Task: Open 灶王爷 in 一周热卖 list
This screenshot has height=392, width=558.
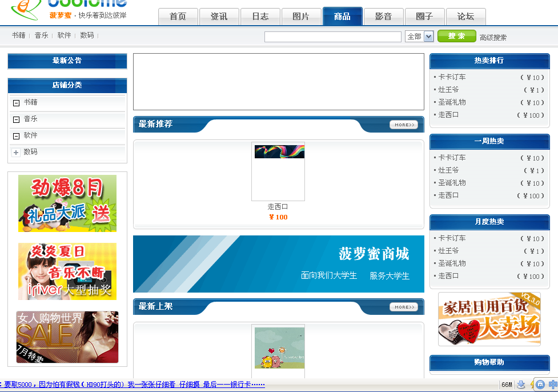Action: click(448, 170)
